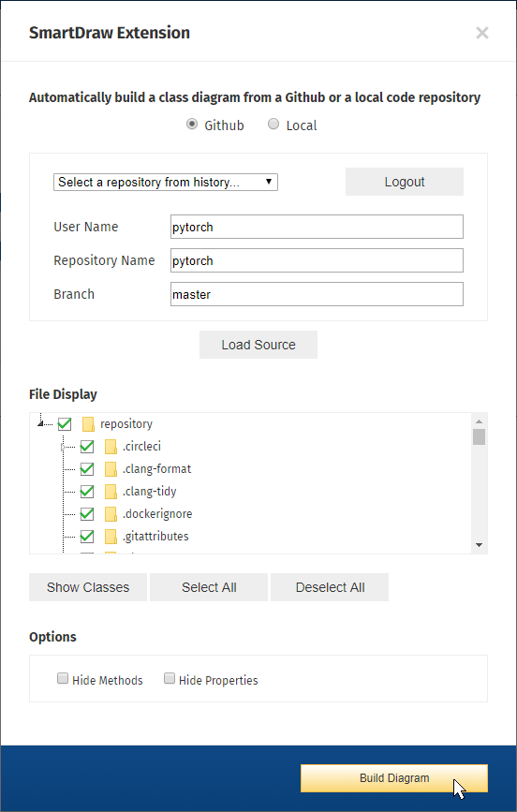Click the Build Diagram button
Image resolution: width=517 pixels, height=812 pixels.
(x=394, y=778)
